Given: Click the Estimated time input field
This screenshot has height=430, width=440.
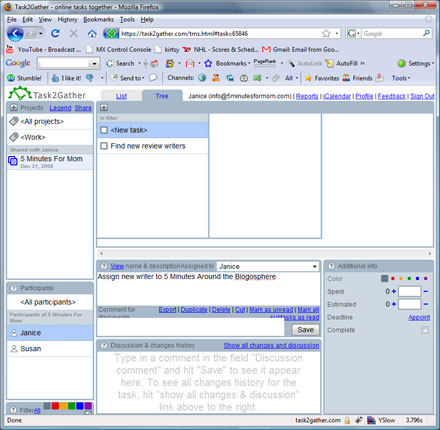Looking at the screenshot, I should (410, 304).
